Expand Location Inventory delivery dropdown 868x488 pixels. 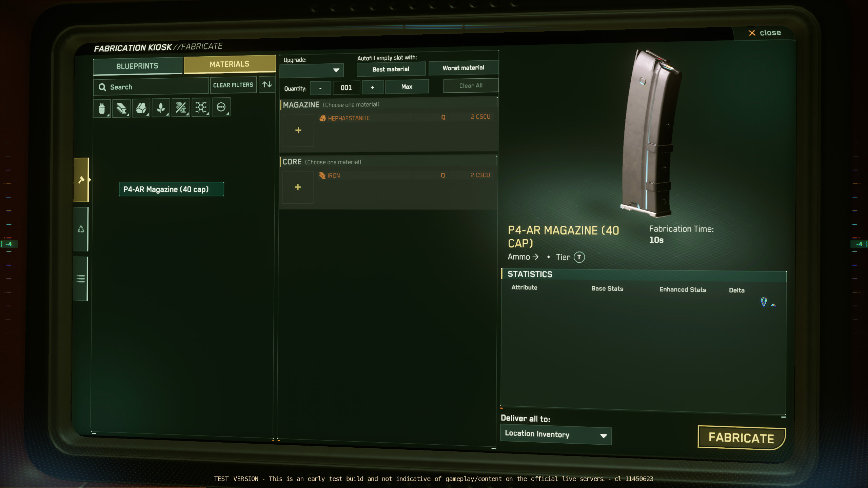click(556, 435)
